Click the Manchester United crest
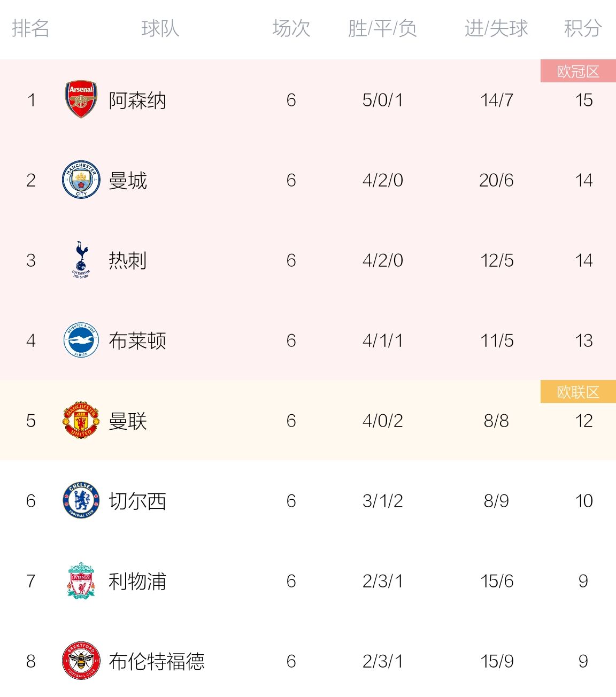Image resolution: width=616 pixels, height=697 pixels. coord(81,420)
